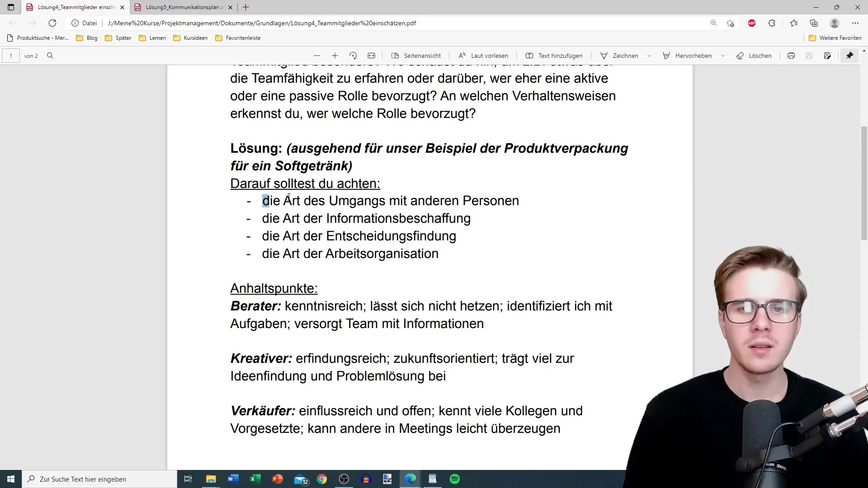The width and height of the screenshot is (868, 488).
Task: Open Mail app from taskbar
Action: (301, 479)
